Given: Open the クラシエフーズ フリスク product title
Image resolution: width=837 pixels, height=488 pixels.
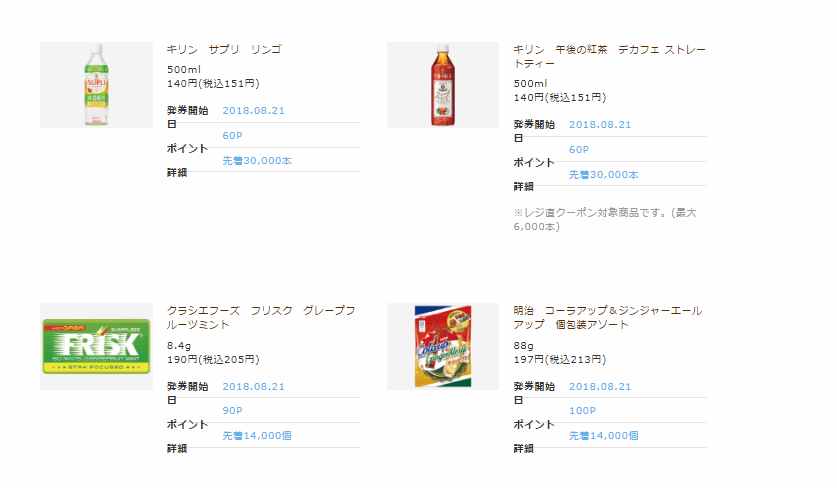Looking at the screenshot, I should click(x=260, y=317).
